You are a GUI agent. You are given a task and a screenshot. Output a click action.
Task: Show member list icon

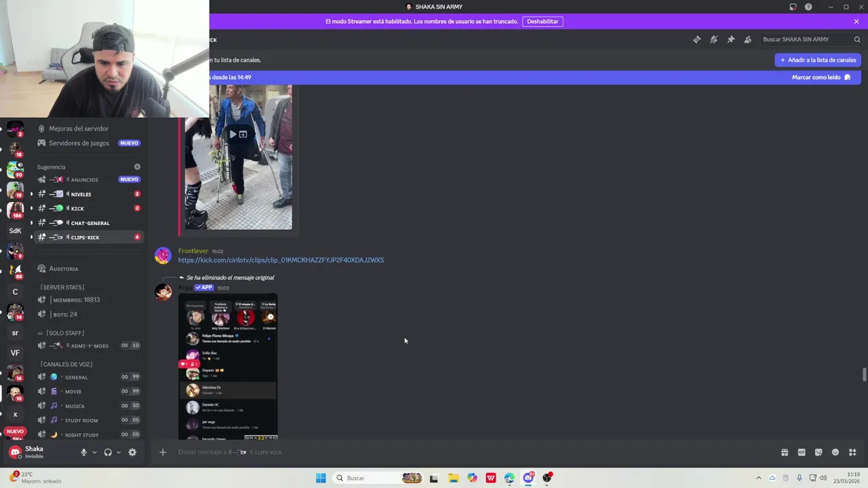747,39
